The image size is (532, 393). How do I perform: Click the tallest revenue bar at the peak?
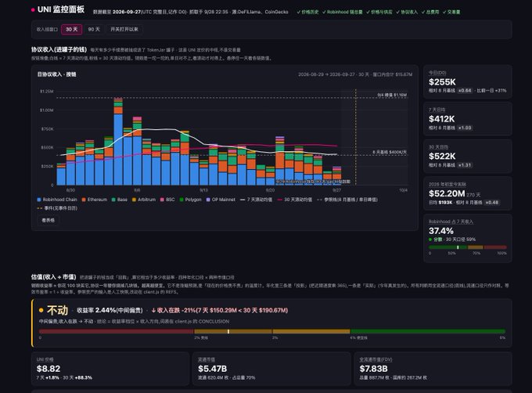118,141
